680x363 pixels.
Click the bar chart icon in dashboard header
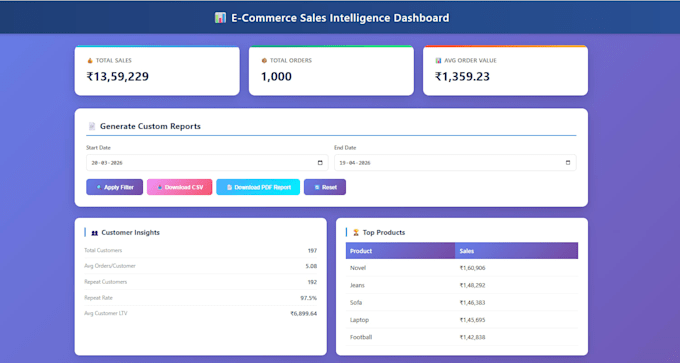point(220,18)
